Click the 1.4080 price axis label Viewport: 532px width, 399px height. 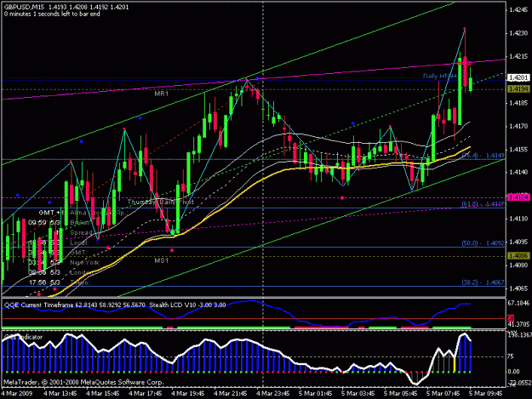click(x=518, y=265)
